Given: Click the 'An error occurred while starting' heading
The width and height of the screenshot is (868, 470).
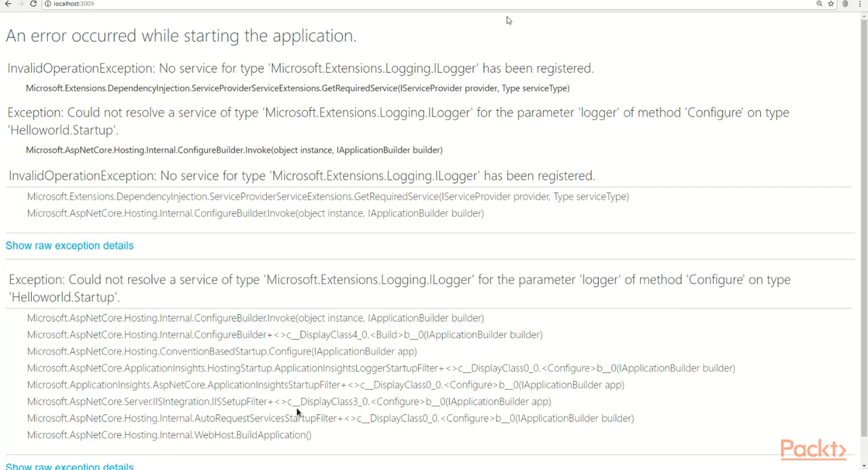Looking at the screenshot, I should pyautogui.click(x=181, y=35).
